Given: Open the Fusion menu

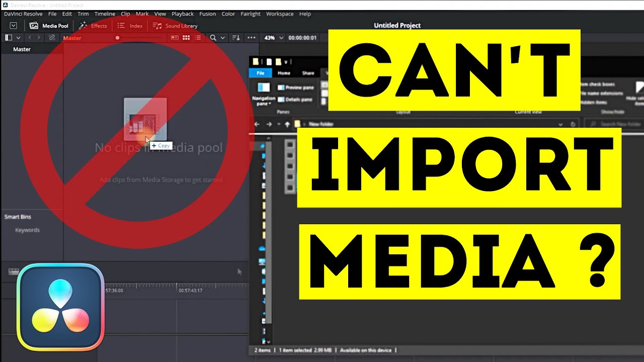Looking at the screenshot, I should 208,14.
